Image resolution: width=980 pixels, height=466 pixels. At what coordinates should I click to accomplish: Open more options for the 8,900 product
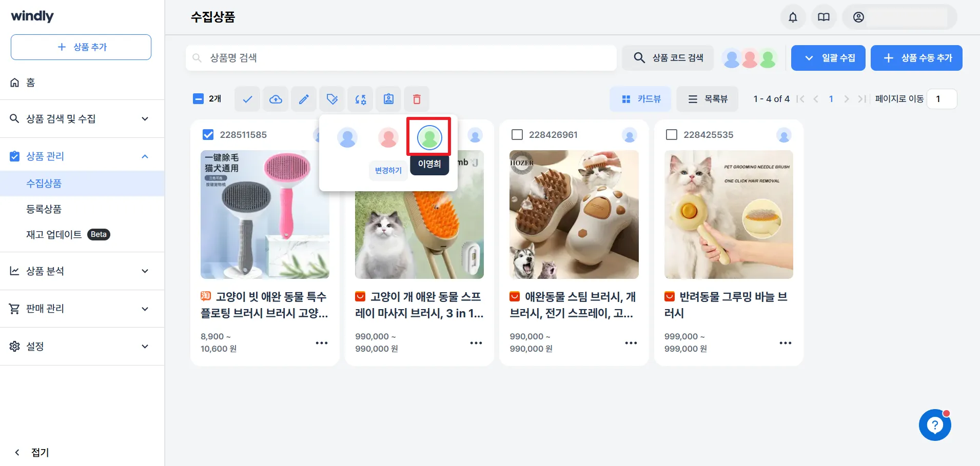(322, 342)
